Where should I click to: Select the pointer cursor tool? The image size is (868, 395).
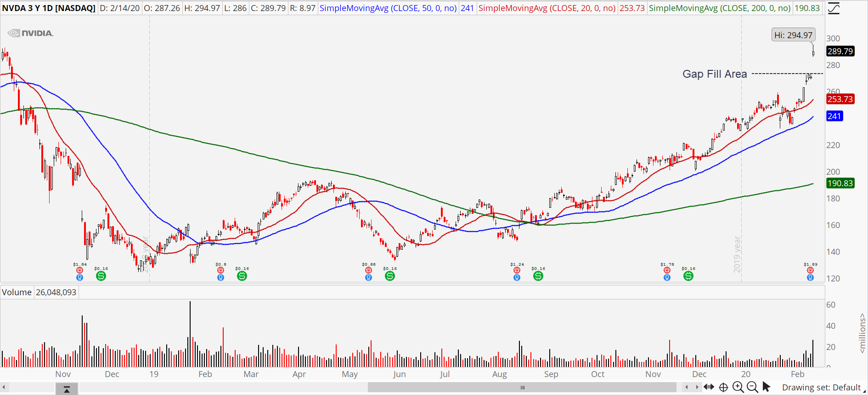click(766, 387)
